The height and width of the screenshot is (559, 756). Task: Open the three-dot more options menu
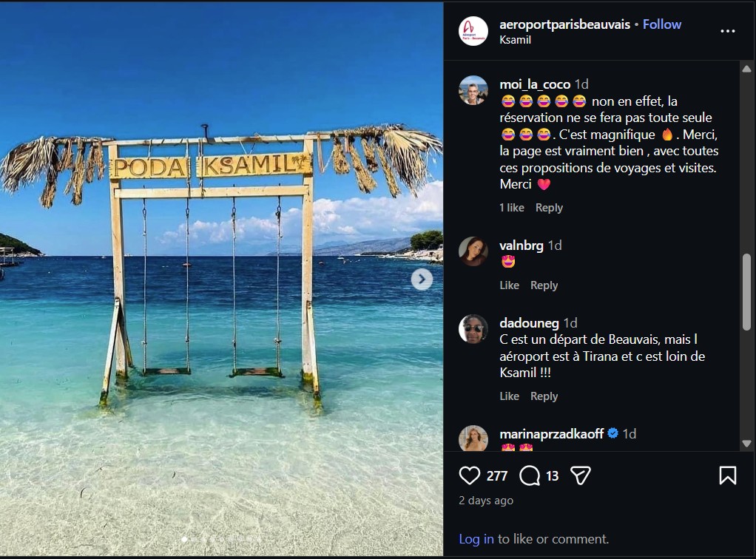click(727, 31)
